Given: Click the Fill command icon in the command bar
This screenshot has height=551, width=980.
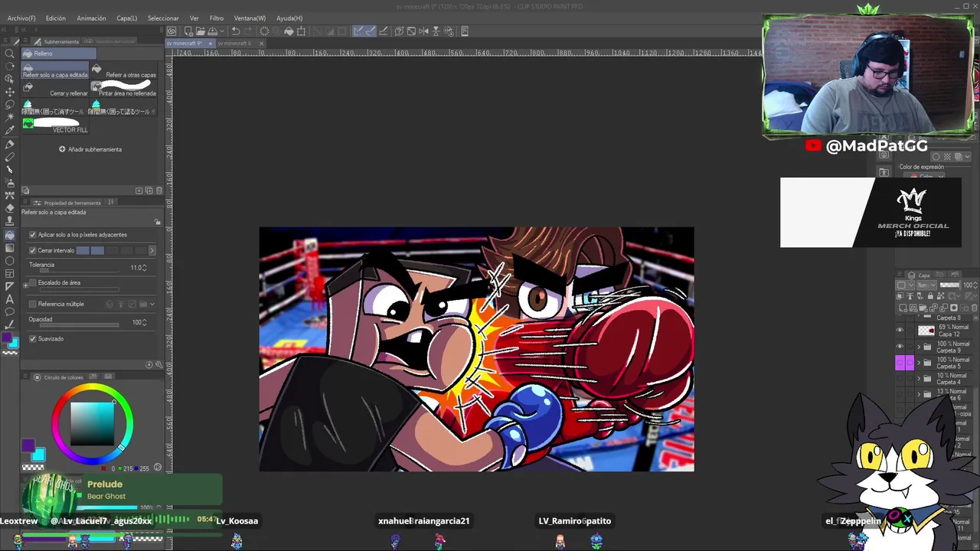Looking at the screenshot, I should click(289, 31).
